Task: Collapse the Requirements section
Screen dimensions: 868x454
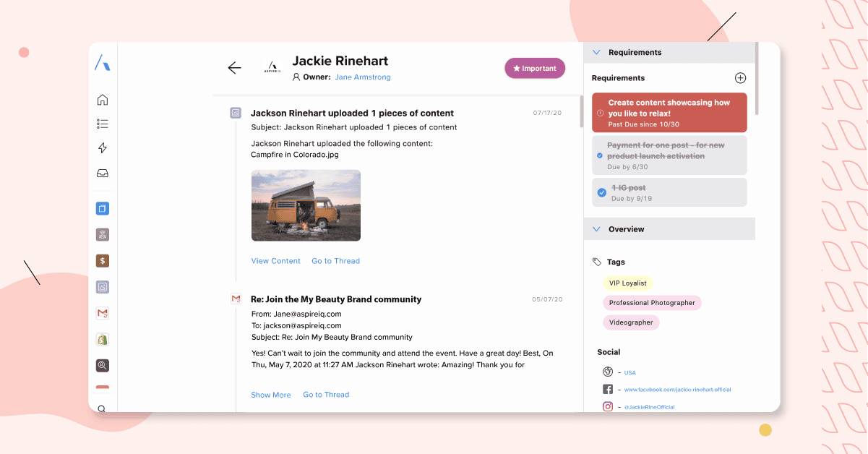Action: pyautogui.click(x=596, y=52)
